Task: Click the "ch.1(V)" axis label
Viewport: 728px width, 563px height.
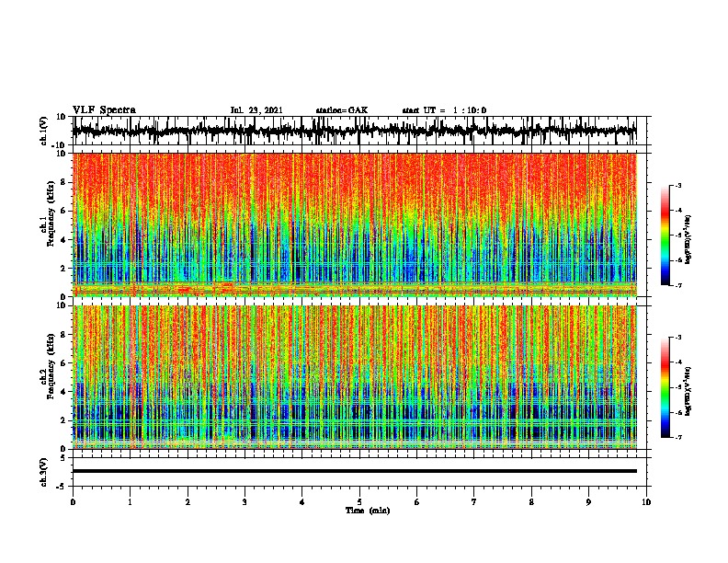Action: (43, 131)
